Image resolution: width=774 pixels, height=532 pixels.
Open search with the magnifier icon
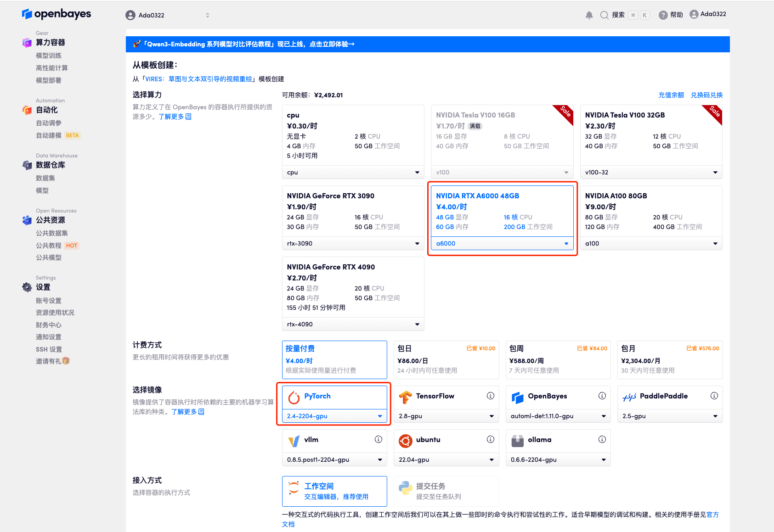click(x=604, y=15)
